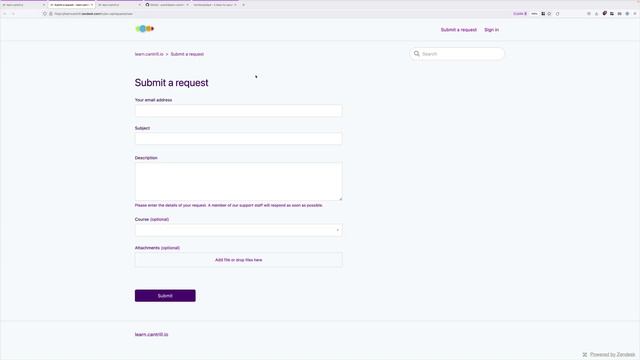The width and height of the screenshot is (640, 360).
Task: Click the Powered by Zendesk link
Action: (x=612, y=355)
